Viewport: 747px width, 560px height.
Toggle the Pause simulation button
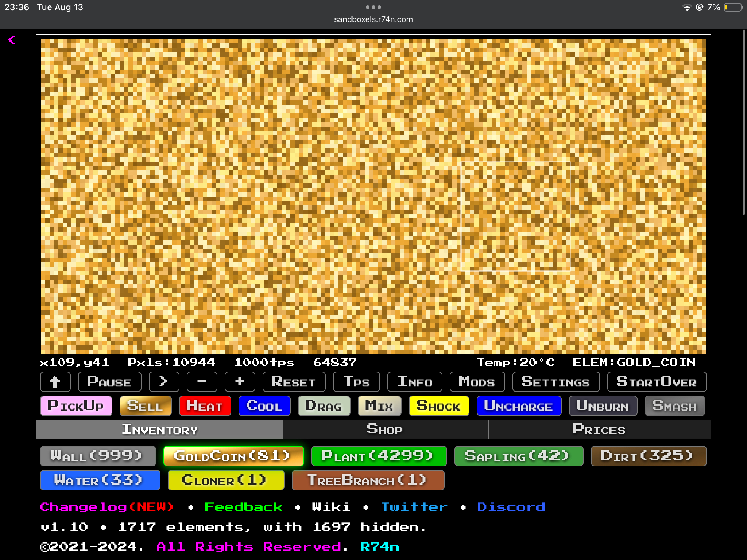pyautogui.click(x=109, y=382)
